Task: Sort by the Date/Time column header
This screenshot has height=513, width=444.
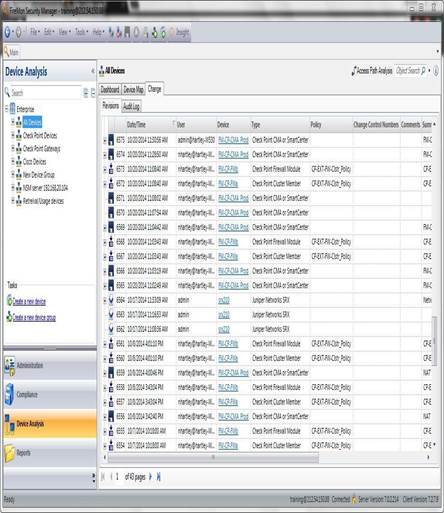Action: click(x=150, y=125)
